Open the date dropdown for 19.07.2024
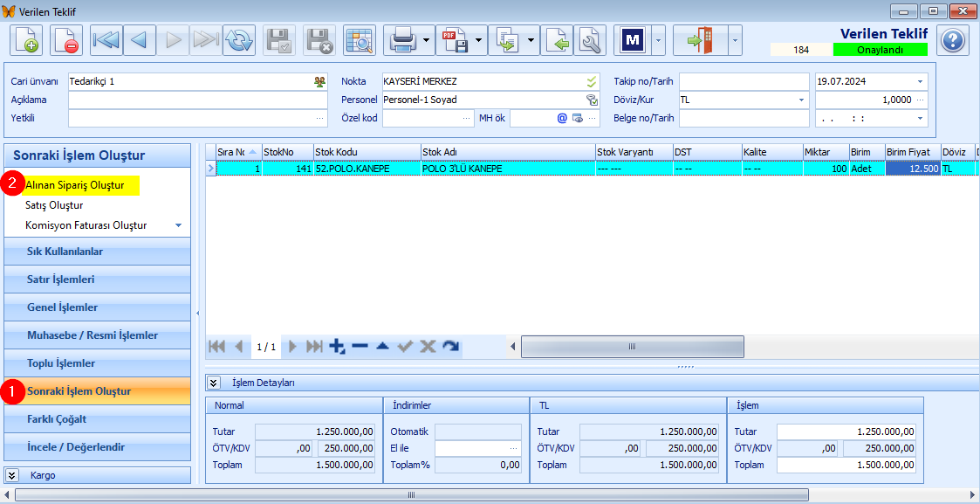Viewport: 980px width, 504px height. point(920,81)
